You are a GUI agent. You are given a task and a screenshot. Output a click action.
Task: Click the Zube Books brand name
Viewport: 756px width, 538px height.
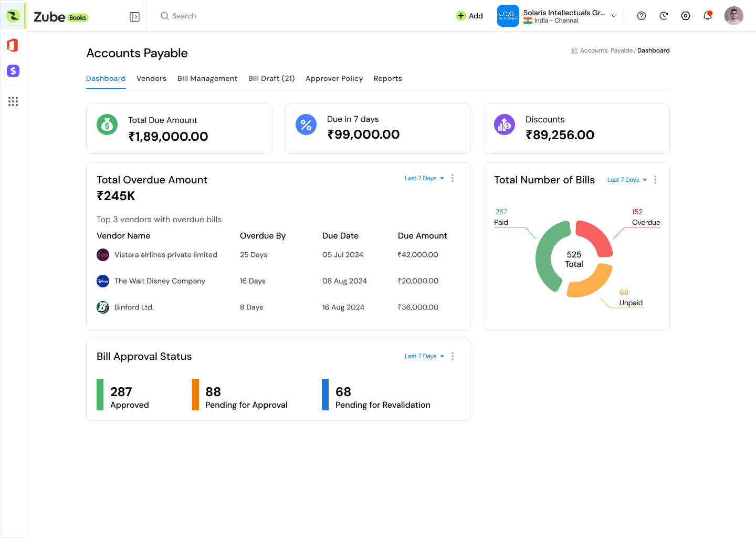pos(61,17)
